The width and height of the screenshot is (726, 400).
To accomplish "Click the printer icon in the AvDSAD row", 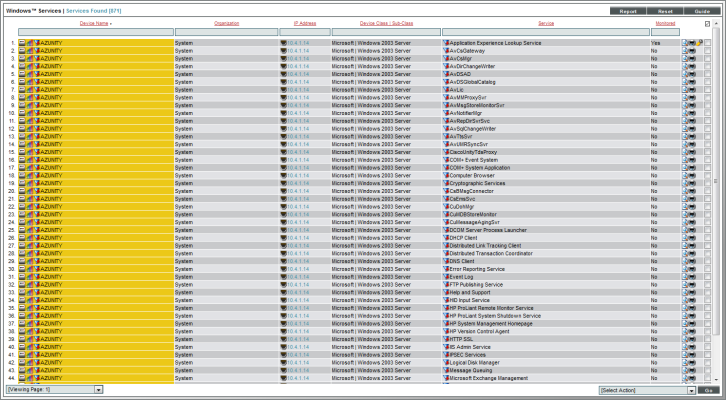I will (x=692, y=74).
